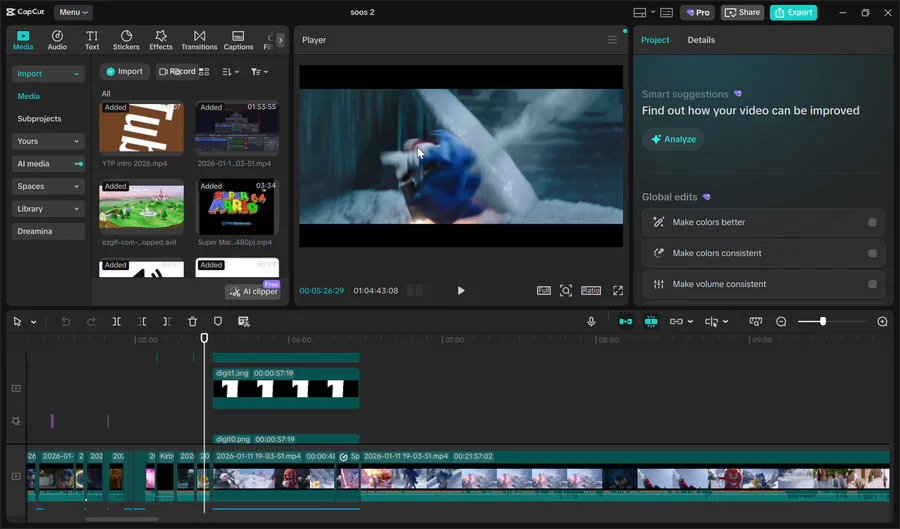
Task: Switch to the Project tab
Action: (x=655, y=40)
